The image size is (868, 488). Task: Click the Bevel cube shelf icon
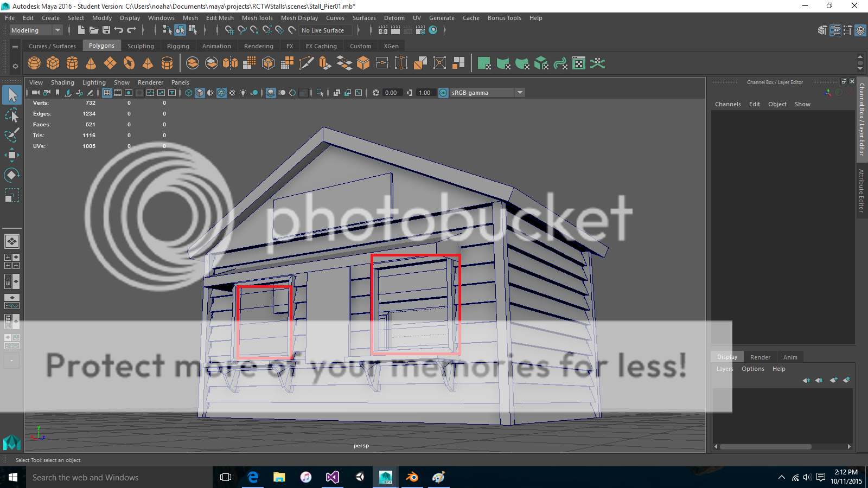click(363, 63)
